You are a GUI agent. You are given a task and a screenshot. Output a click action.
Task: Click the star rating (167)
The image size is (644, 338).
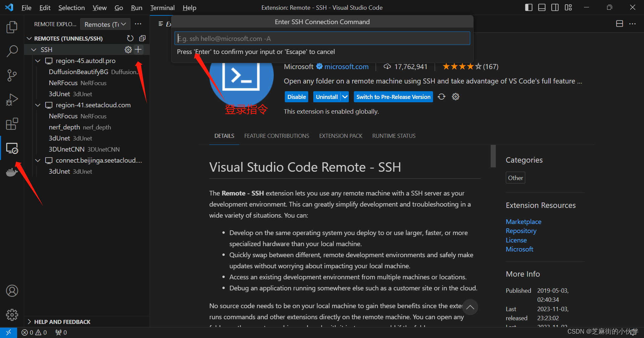pos(470,66)
